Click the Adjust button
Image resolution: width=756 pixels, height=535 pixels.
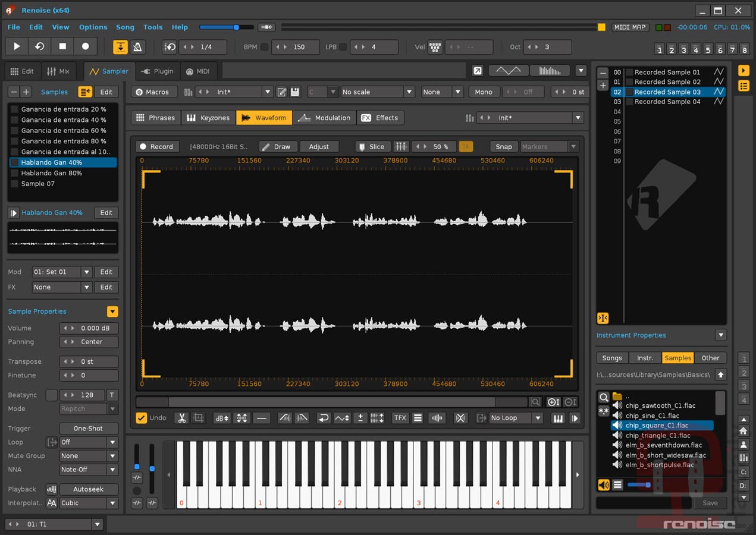319,147
